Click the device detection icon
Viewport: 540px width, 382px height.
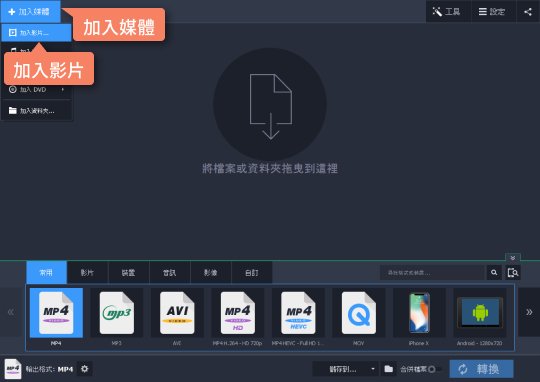pos(513,273)
